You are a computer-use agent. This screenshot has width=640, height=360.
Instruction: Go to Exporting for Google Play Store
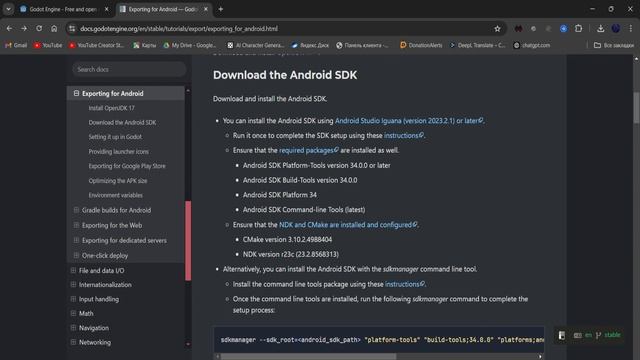[x=127, y=166]
